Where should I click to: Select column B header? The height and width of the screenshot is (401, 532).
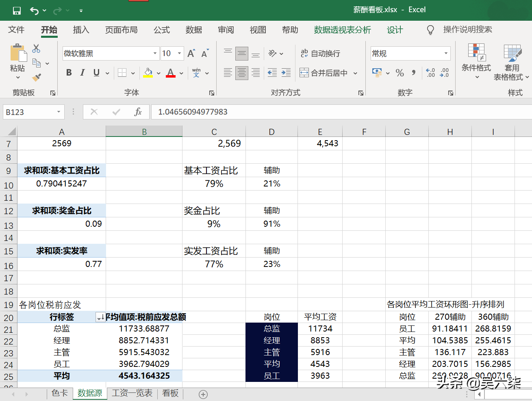tap(144, 132)
